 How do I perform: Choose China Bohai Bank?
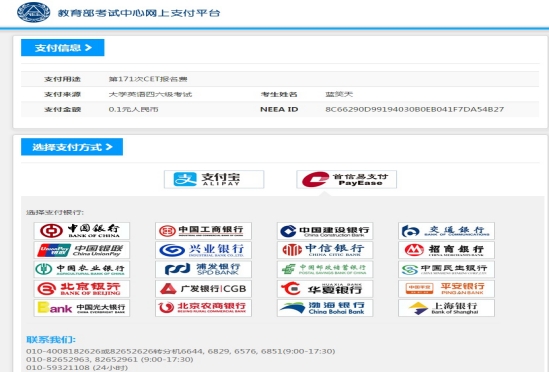pos(325,308)
